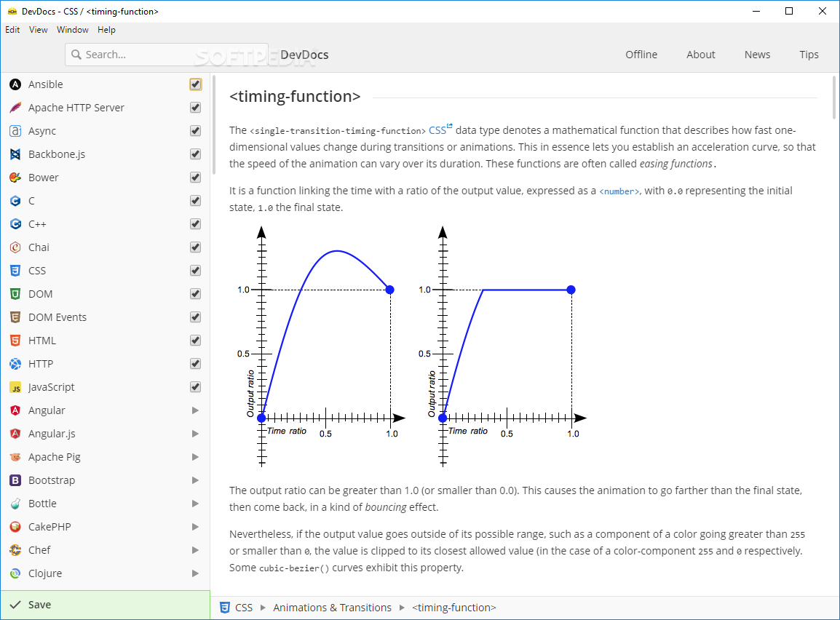The image size is (840, 620).
Task: Uncheck the CSS documentation checkbox
Action: 196,271
